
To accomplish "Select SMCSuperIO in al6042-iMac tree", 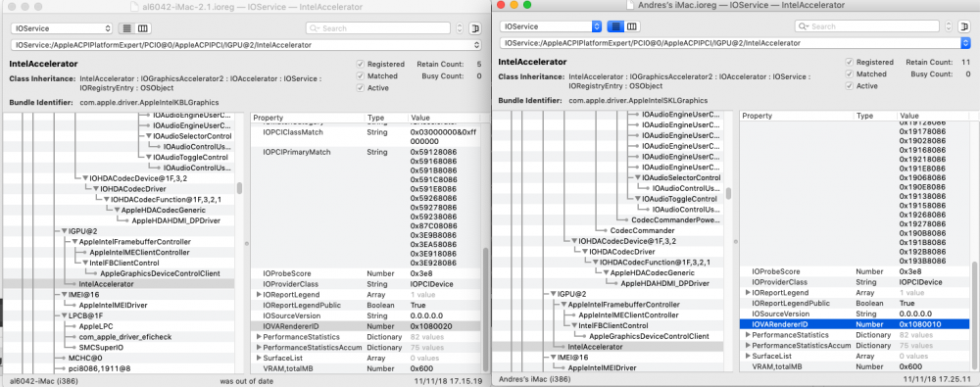I will point(101,348).
